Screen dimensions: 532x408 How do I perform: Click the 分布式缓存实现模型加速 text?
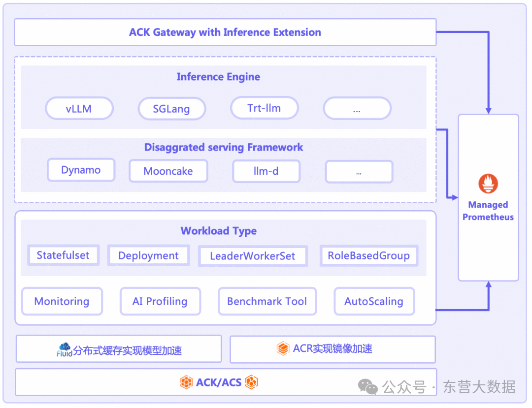128,350
